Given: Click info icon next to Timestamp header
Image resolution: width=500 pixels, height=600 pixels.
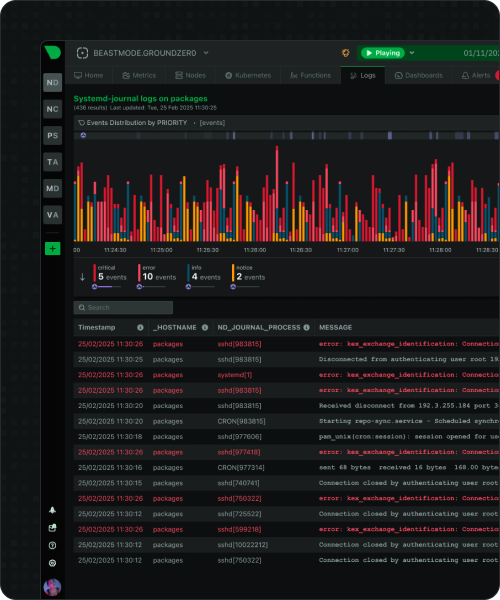Looking at the screenshot, I should [140, 328].
